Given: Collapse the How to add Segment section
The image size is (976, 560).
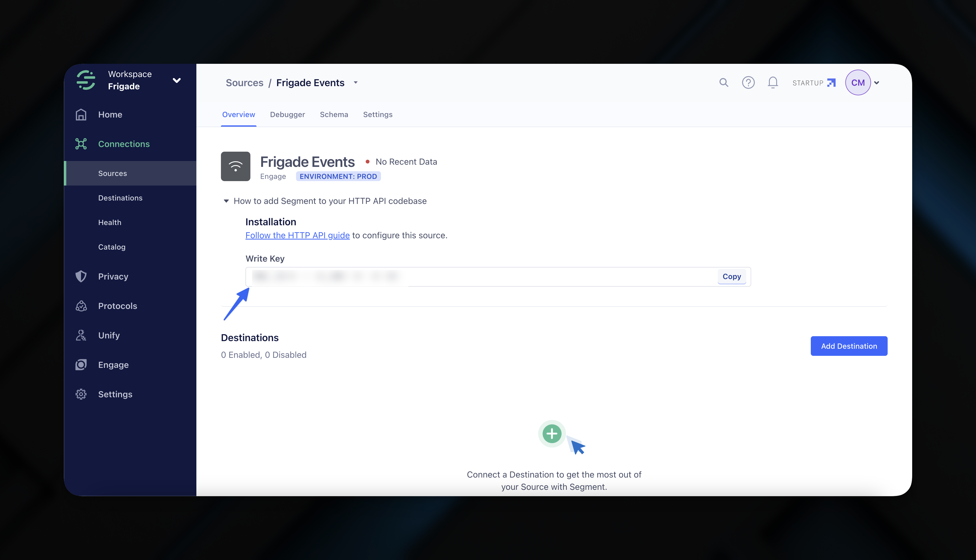Looking at the screenshot, I should tap(226, 201).
